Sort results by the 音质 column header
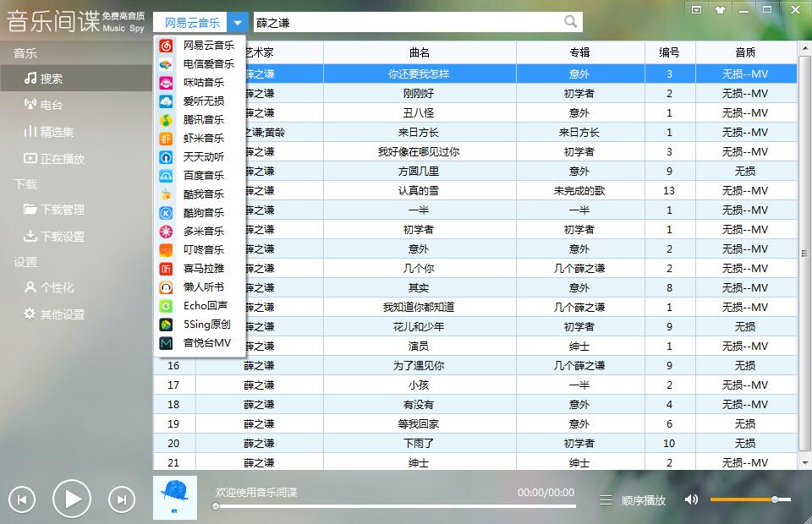This screenshot has width=812, height=524. [x=746, y=52]
